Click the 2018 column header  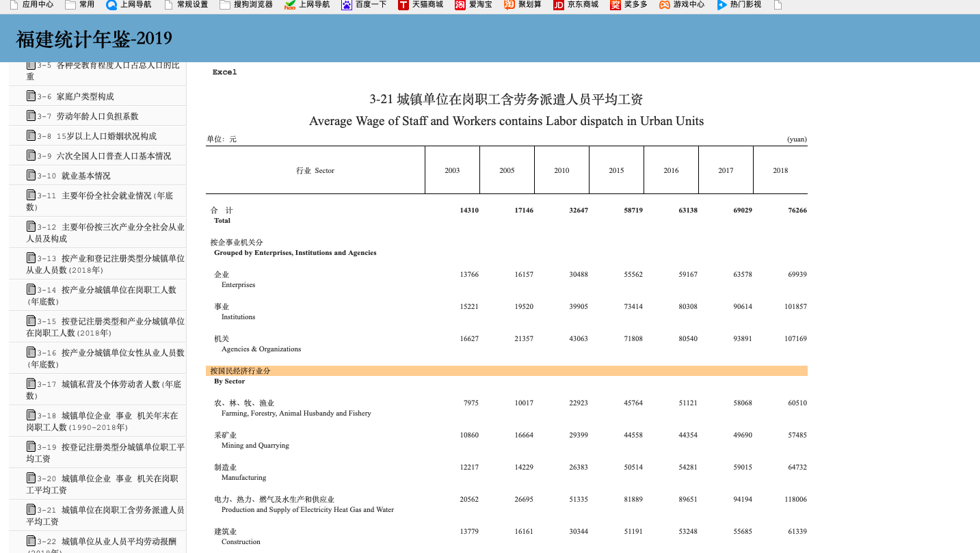pyautogui.click(x=780, y=170)
